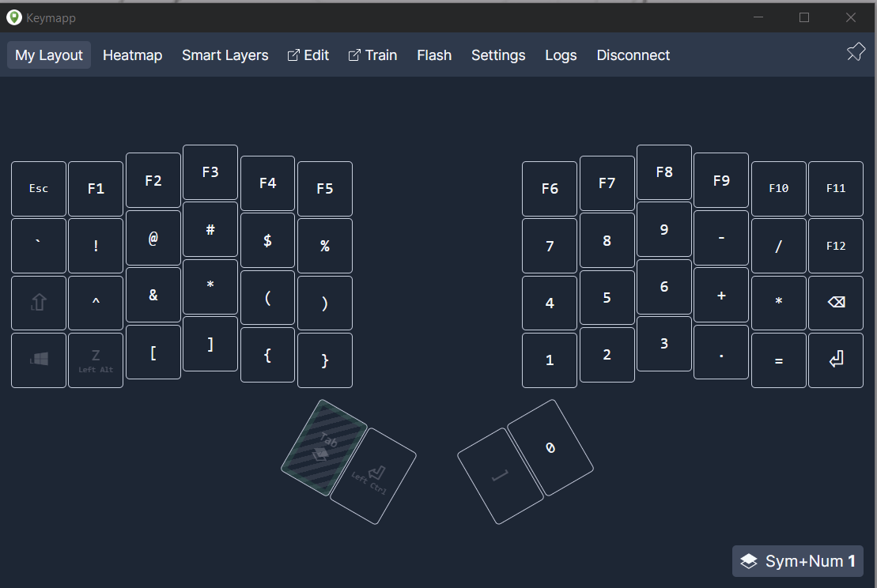Select the open curly brace key
The height and width of the screenshot is (588, 877).
267,355
